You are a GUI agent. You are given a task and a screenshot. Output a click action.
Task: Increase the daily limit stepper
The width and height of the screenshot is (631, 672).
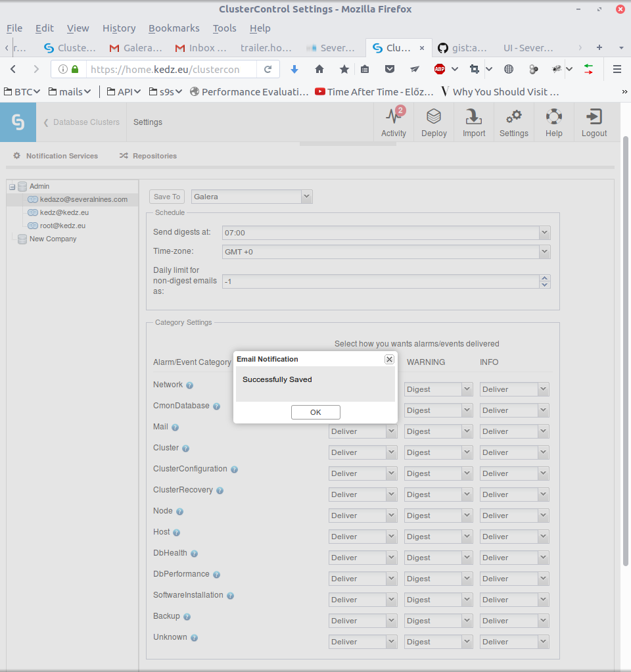pyautogui.click(x=544, y=278)
